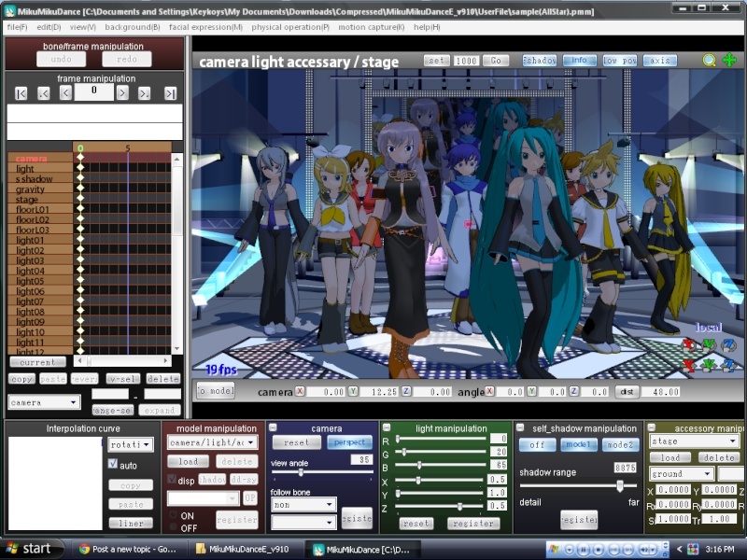747x560 pixels.
Task: Click the angle X axis icon
Action: (489, 391)
